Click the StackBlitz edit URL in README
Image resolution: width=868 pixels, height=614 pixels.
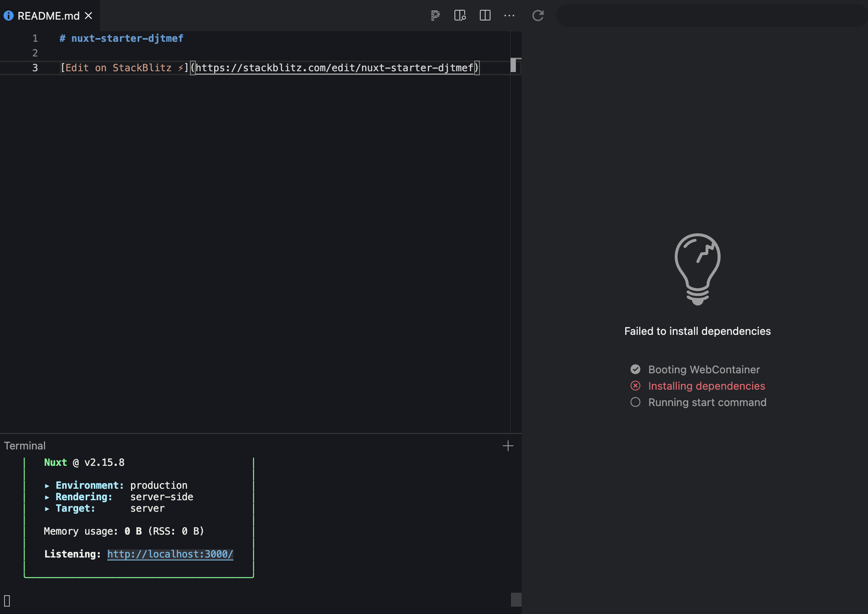coord(335,68)
